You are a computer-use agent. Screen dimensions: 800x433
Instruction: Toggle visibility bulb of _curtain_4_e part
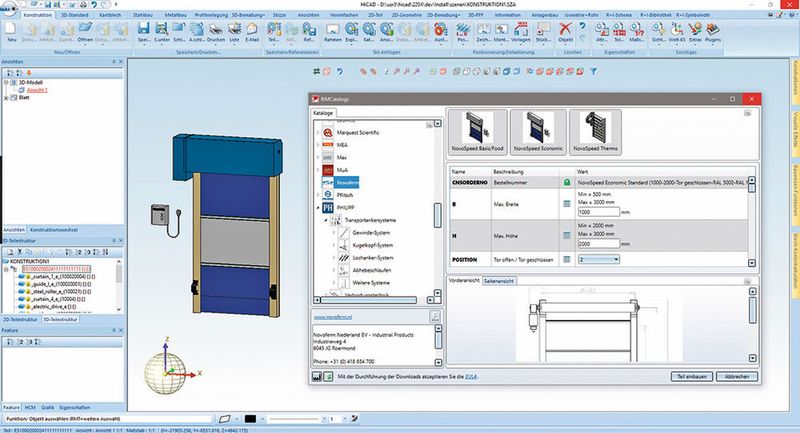click(x=29, y=299)
